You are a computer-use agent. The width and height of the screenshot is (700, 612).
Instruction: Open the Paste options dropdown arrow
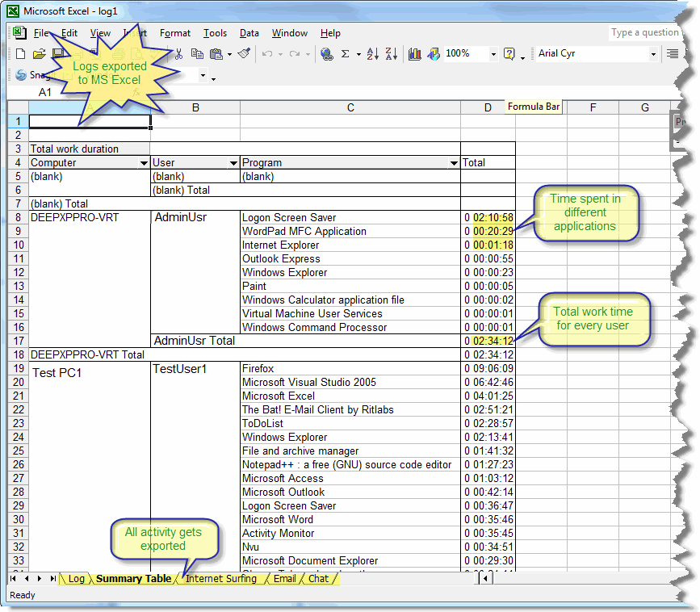[229, 54]
